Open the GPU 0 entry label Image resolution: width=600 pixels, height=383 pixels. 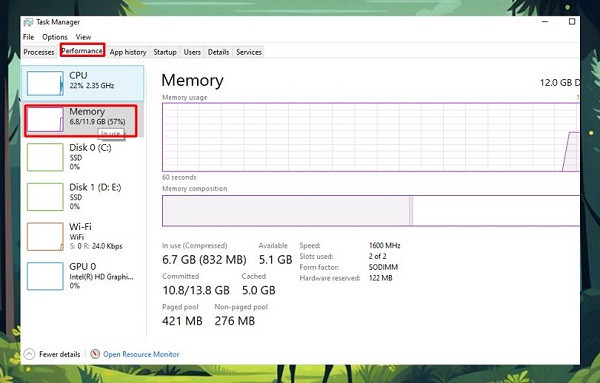[82, 266]
